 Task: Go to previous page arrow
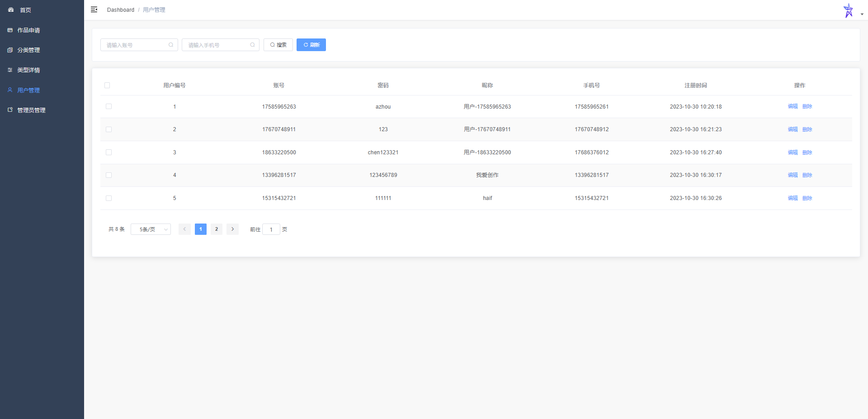(184, 229)
